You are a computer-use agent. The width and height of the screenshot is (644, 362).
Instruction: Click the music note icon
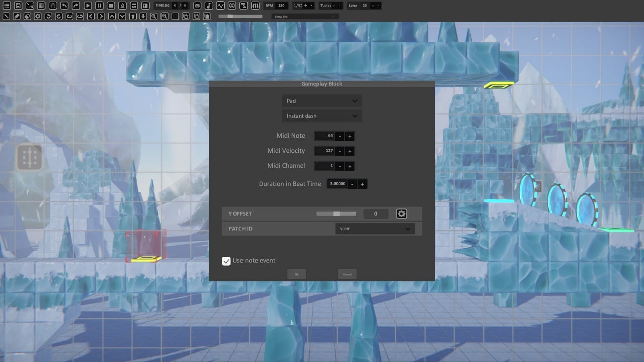click(x=209, y=6)
